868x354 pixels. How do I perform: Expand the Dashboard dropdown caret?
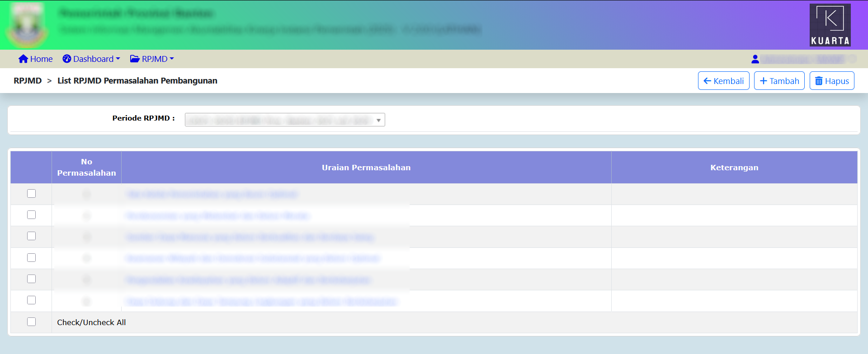tap(118, 59)
